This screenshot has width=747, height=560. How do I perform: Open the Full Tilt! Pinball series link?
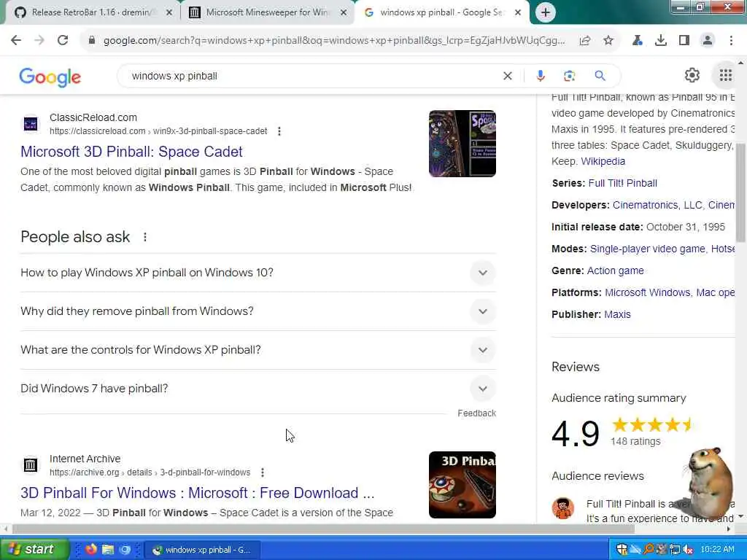tap(623, 183)
